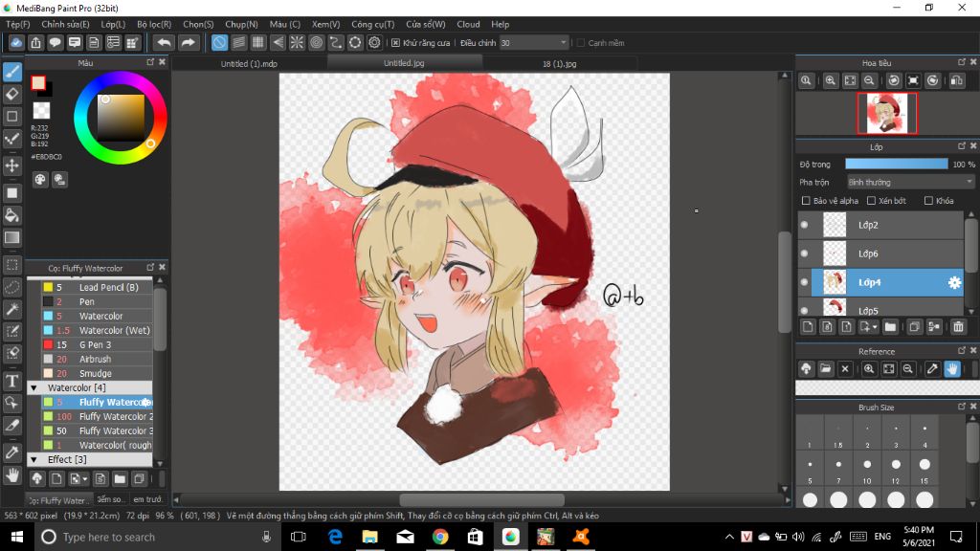Select G Pen 3 brush

97,344
